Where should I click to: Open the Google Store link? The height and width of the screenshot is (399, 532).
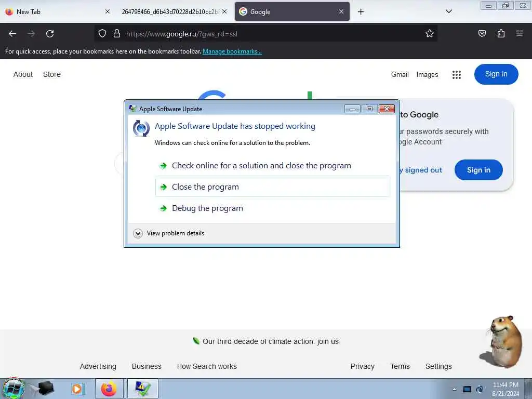[x=52, y=74]
